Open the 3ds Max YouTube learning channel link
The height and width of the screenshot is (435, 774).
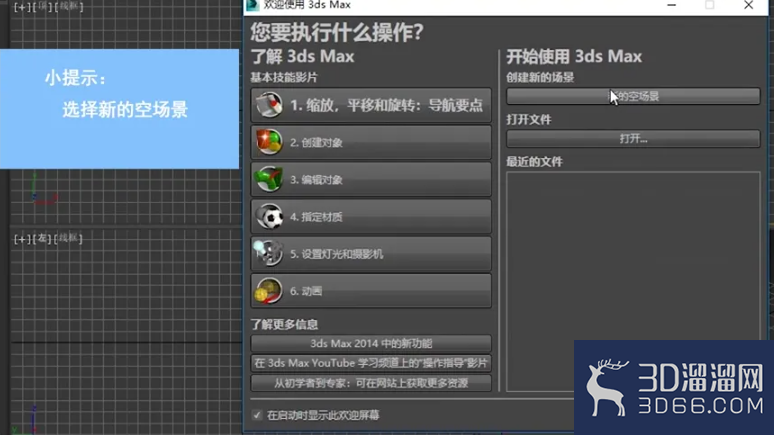pyautogui.click(x=371, y=363)
